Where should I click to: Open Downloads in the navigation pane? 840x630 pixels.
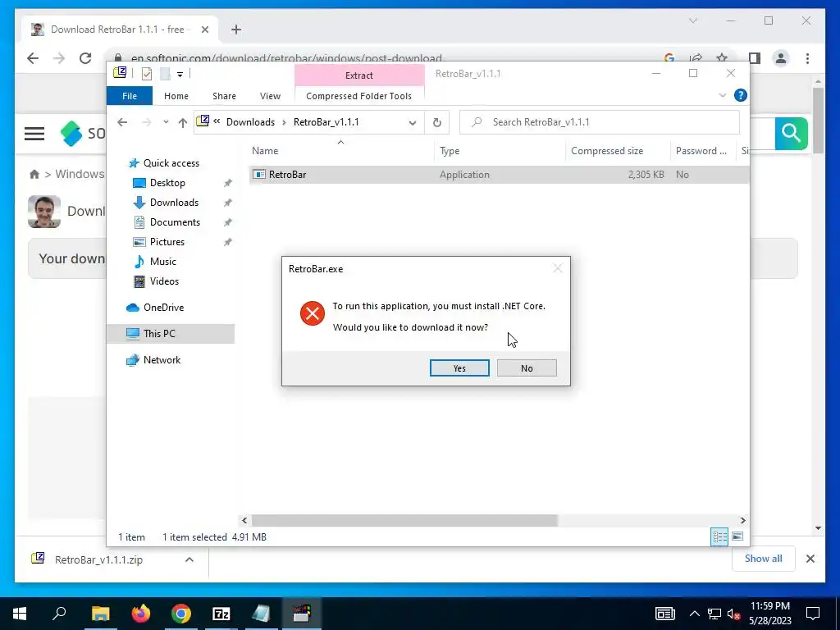(x=174, y=203)
